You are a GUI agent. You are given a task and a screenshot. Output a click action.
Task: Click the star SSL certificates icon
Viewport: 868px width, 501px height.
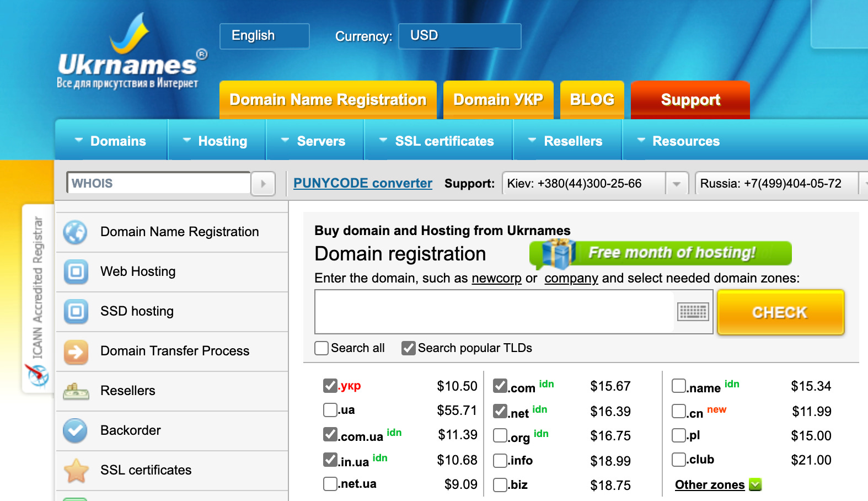coord(76,471)
